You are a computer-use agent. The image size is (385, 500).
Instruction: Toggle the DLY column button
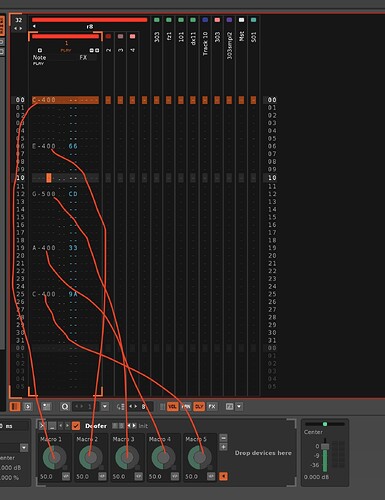[x=199, y=406]
